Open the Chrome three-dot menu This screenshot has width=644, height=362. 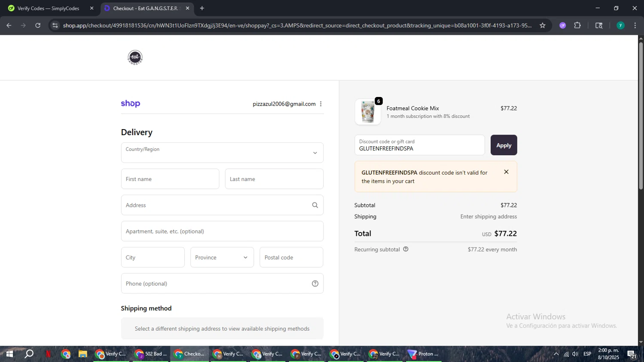point(635,25)
